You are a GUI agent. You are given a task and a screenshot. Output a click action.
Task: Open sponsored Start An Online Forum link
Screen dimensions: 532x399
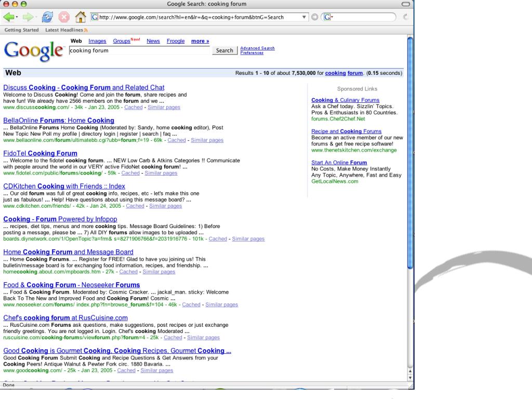pyautogui.click(x=339, y=163)
